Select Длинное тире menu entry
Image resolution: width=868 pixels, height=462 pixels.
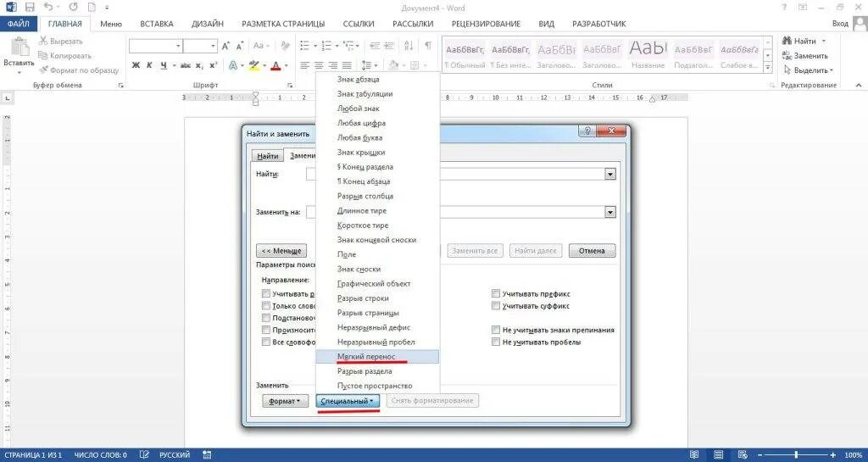pyautogui.click(x=377, y=211)
